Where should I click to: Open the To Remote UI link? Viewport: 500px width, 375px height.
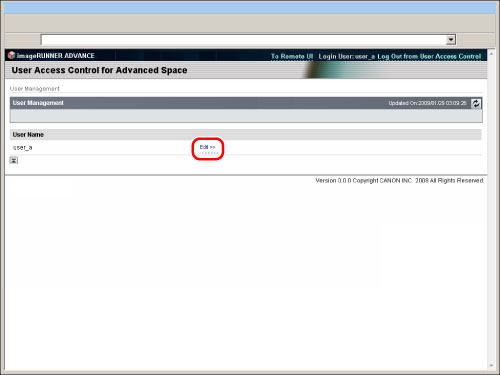(x=292, y=56)
